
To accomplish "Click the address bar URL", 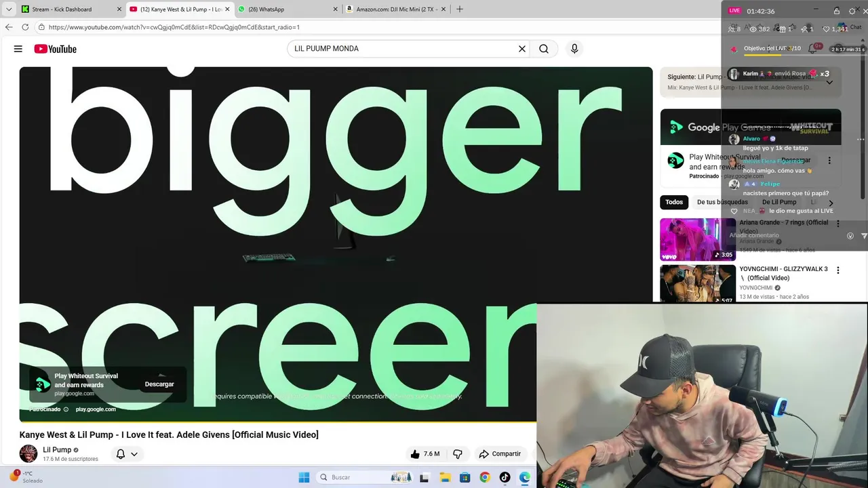I will [x=174, y=27].
